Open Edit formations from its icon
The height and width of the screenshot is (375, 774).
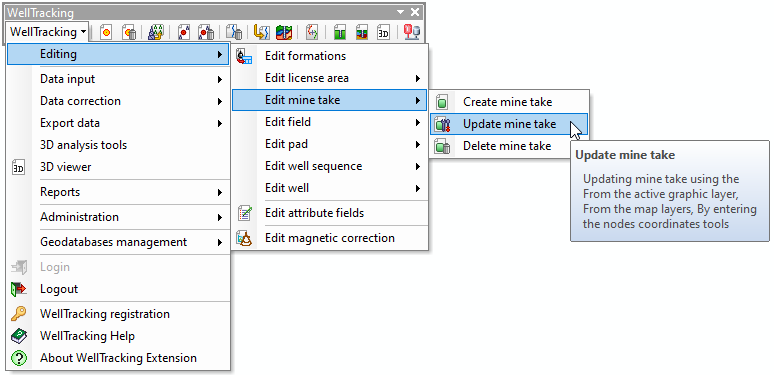pos(244,56)
